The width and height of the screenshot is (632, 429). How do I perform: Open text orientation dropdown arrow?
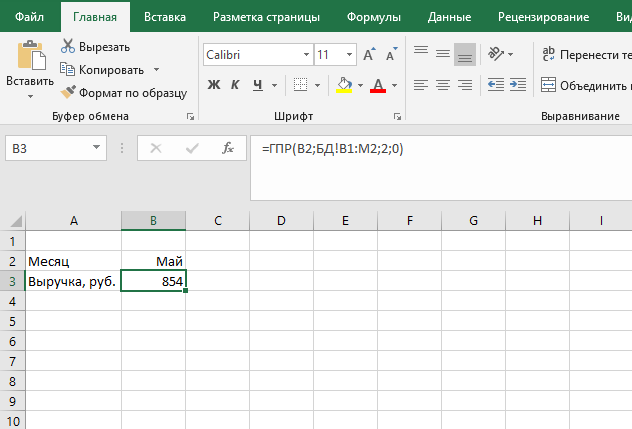511,54
